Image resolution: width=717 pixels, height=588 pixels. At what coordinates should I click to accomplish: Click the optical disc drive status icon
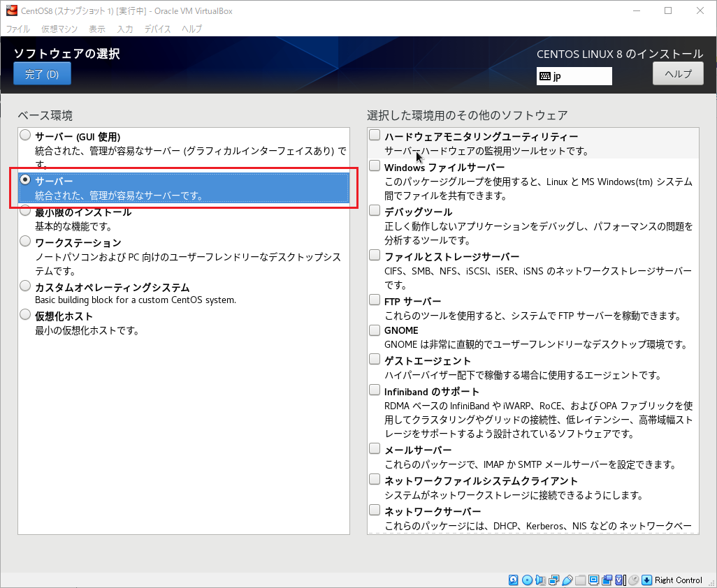click(x=527, y=580)
